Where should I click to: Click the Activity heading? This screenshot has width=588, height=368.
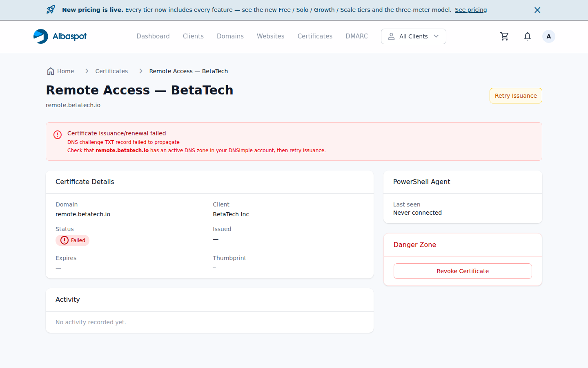pos(68,300)
